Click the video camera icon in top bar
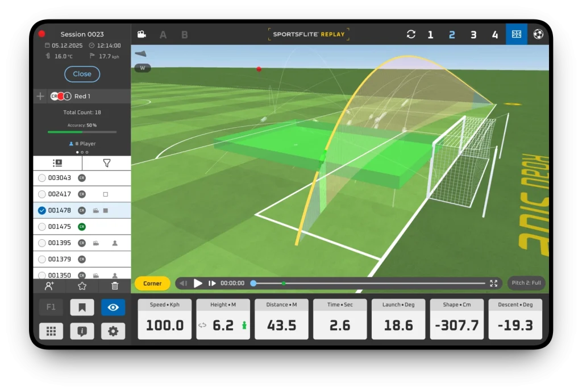Viewport: 582px width, 392px height. tap(142, 35)
